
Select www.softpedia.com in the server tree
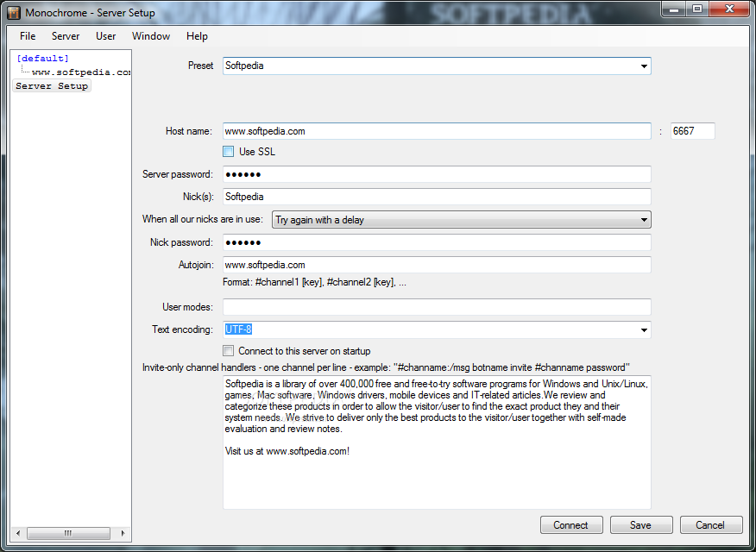(x=81, y=72)
